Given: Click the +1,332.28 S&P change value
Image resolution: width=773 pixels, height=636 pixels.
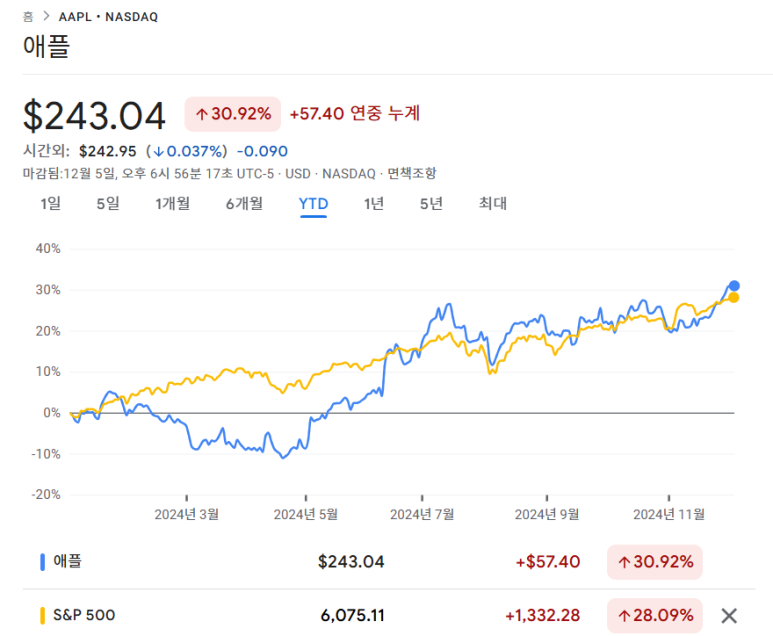Looking at the screenshot, I should click(542, 615).
